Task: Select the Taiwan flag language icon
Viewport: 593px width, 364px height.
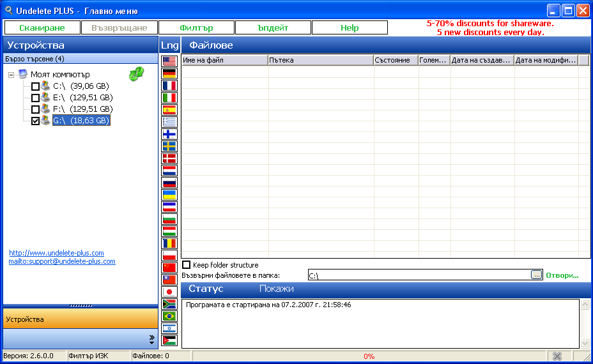Action: pos(169,279)
